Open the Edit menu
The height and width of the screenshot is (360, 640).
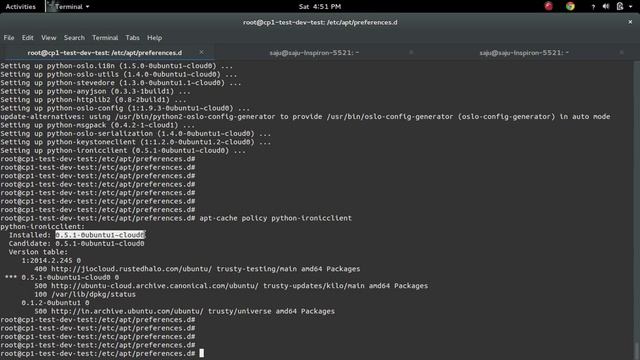click(x=27, y=38)
